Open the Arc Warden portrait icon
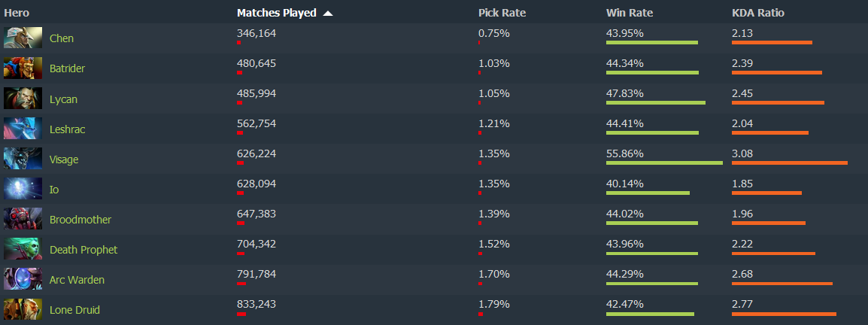 (23, 279)
